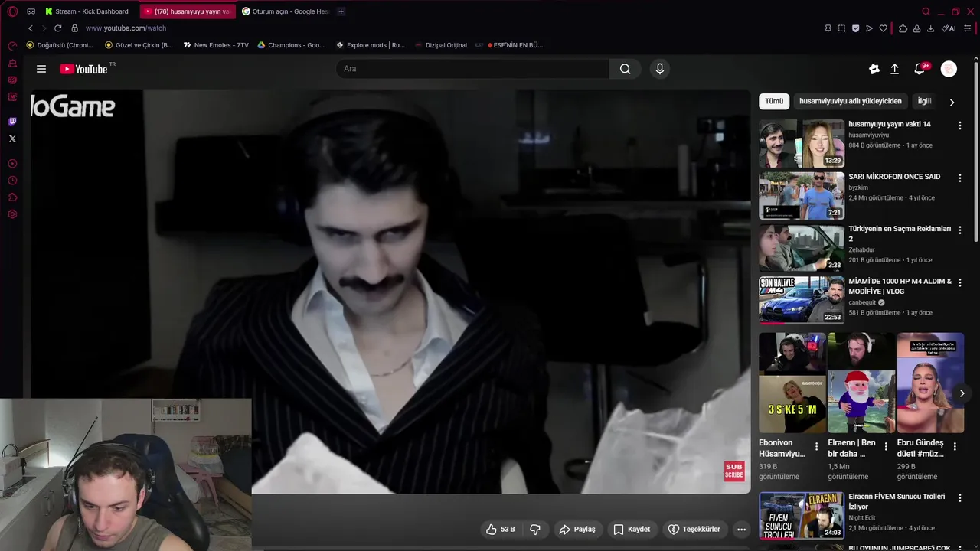The height and width of the screenshot is (551, 980).
Task: Open the YouTube hamburger guide menu
Action: coord(41,69)
